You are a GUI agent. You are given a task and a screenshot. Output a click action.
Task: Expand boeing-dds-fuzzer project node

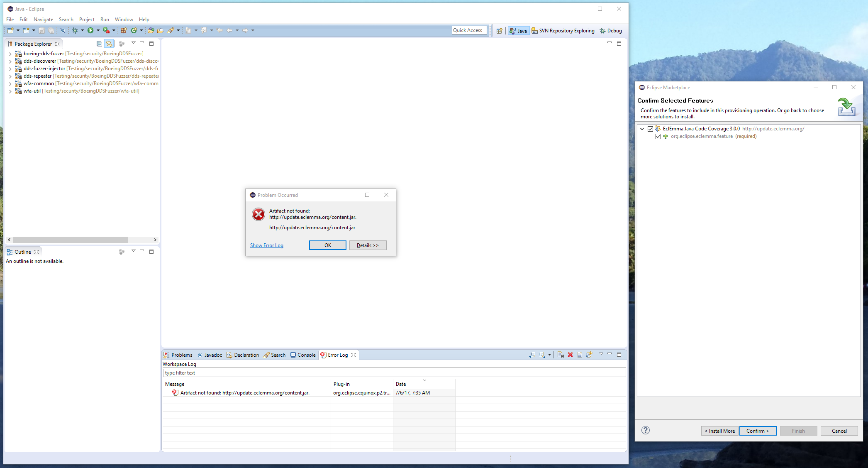click(10, 54)
